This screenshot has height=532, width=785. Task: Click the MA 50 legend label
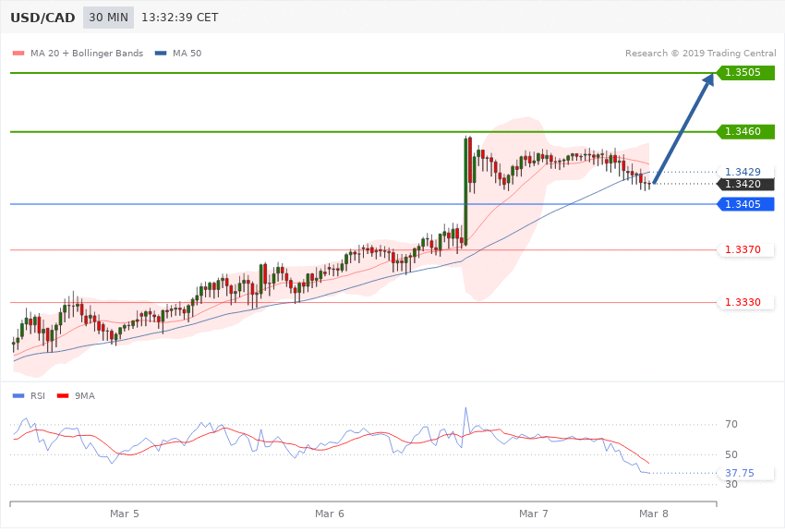(187, 53)
